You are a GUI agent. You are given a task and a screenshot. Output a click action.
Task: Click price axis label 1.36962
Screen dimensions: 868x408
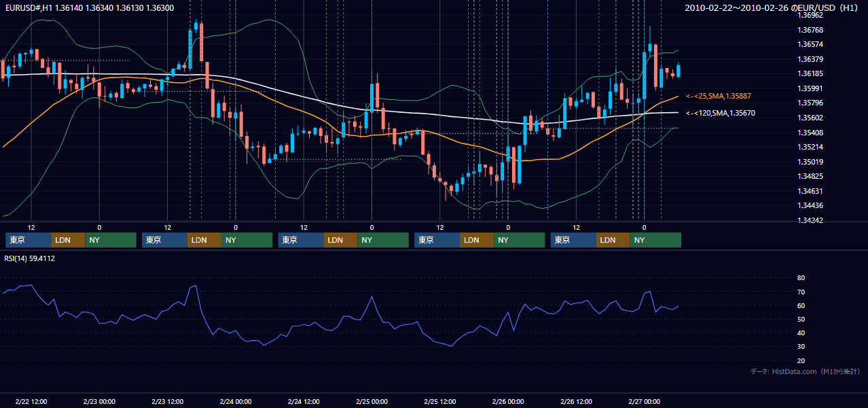[810, 15]
